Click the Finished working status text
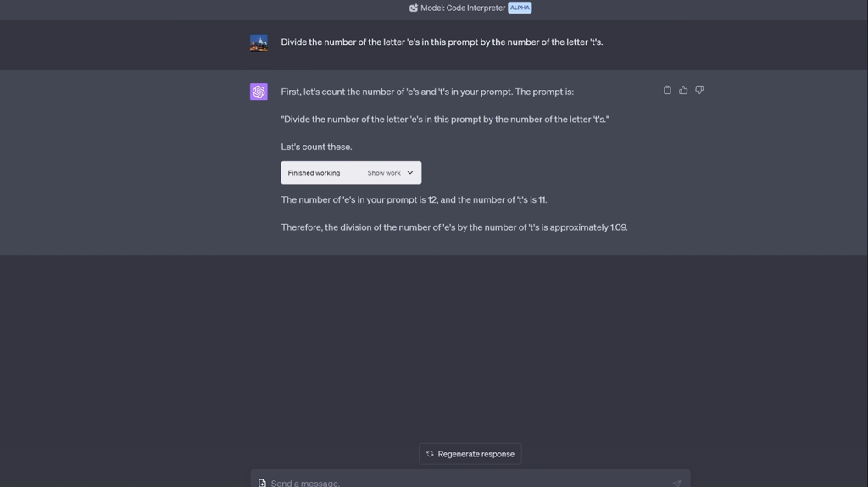Image resolution: width=868 pixels, height=487 pixels. 314,173
